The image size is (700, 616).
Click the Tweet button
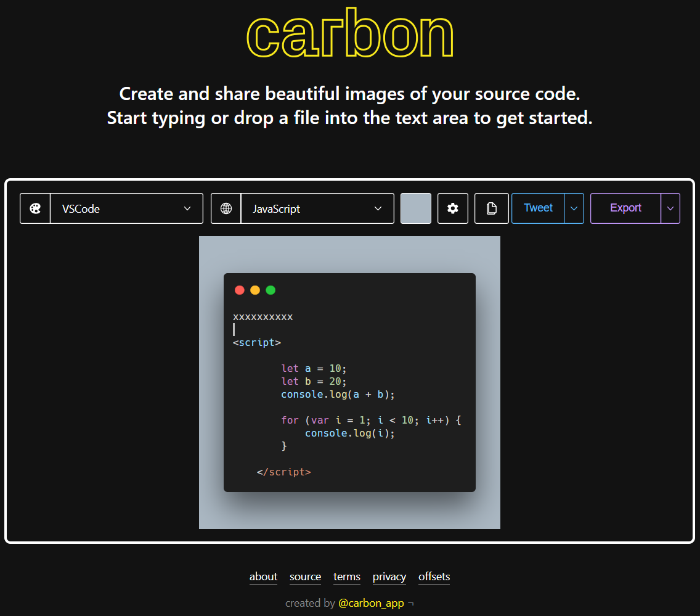click(538, 208)
